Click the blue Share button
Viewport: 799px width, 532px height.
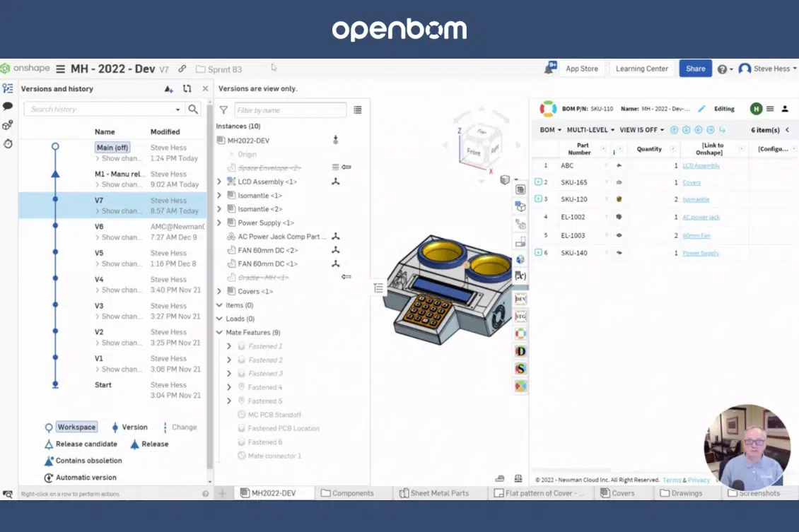pos(695,69)
